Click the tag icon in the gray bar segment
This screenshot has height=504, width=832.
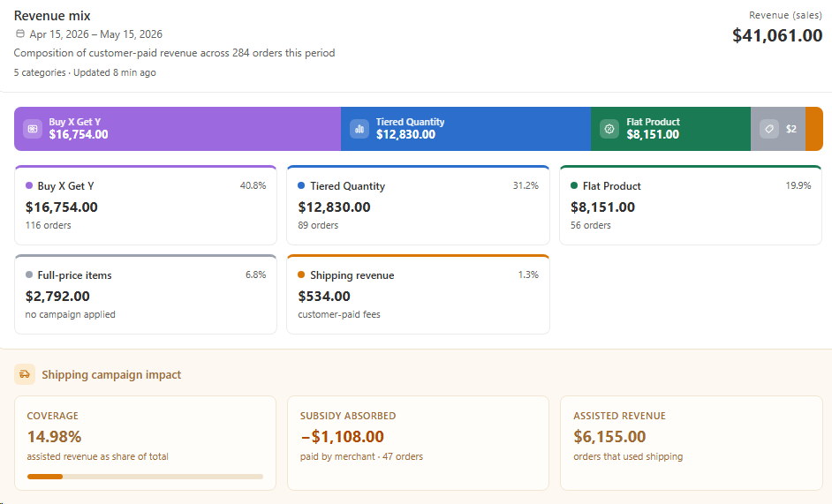pos(769,129)
